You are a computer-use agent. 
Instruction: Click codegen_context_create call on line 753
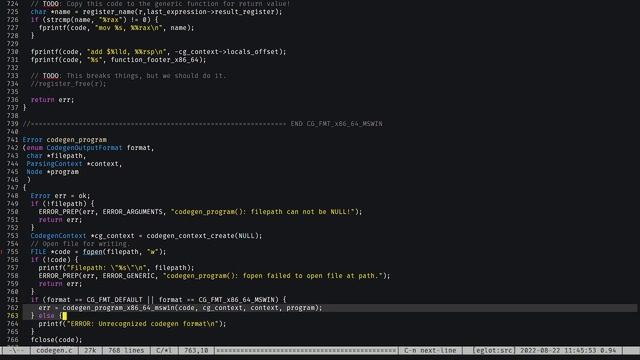190,236
